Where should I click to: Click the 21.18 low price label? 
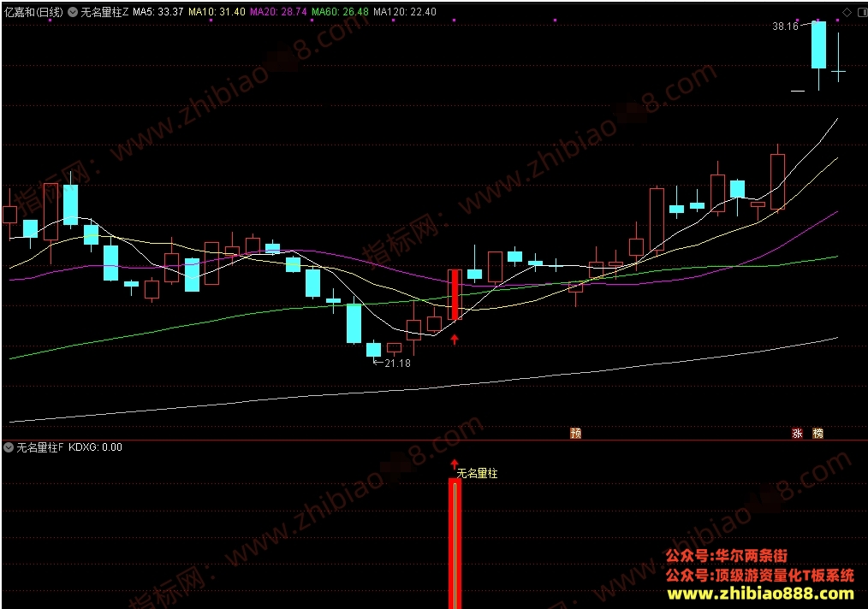[x=397, y=364]
